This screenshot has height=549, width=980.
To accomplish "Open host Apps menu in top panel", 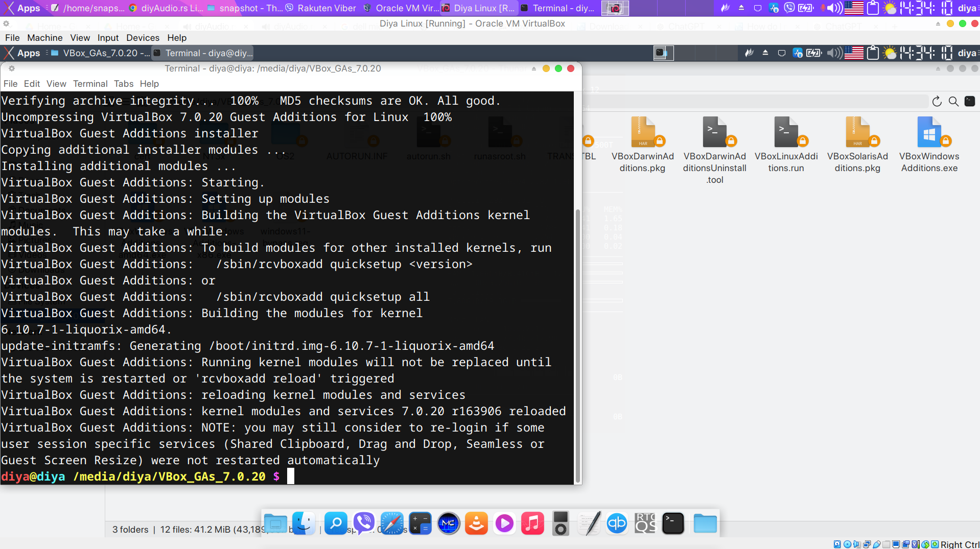I will click(22, 8).
